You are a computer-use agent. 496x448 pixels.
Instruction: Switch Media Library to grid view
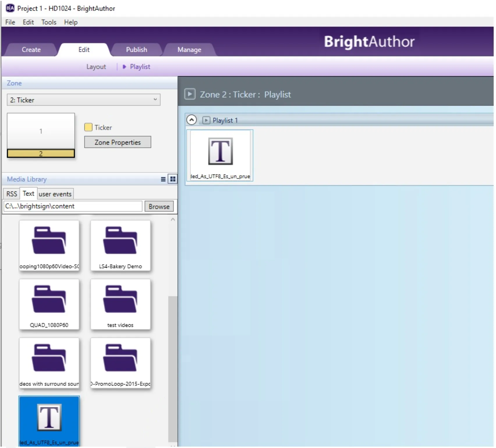tap(173, 179)
